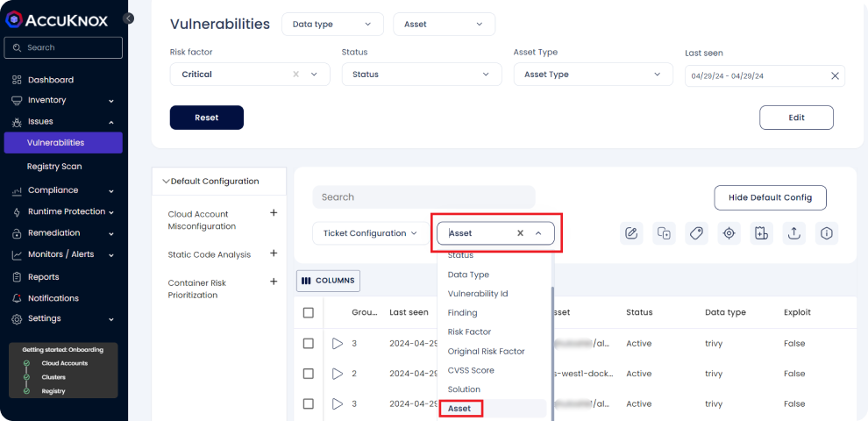Open the Ticket Configuration dropdown
The height and width of the screenshot is (421, 868).
(x=371, y=233)
